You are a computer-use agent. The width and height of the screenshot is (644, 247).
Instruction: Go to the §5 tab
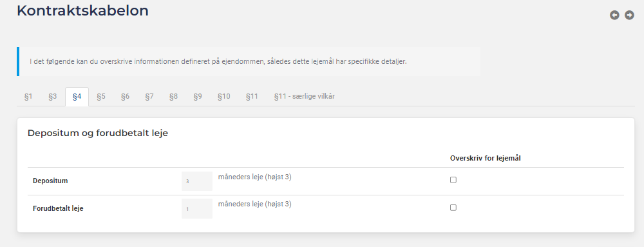(101, 97)
